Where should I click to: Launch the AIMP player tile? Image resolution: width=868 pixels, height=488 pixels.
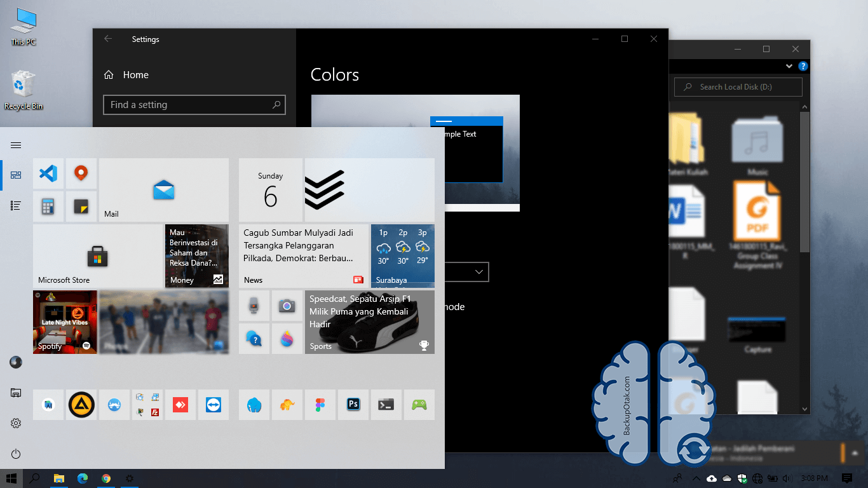[81, 405]
